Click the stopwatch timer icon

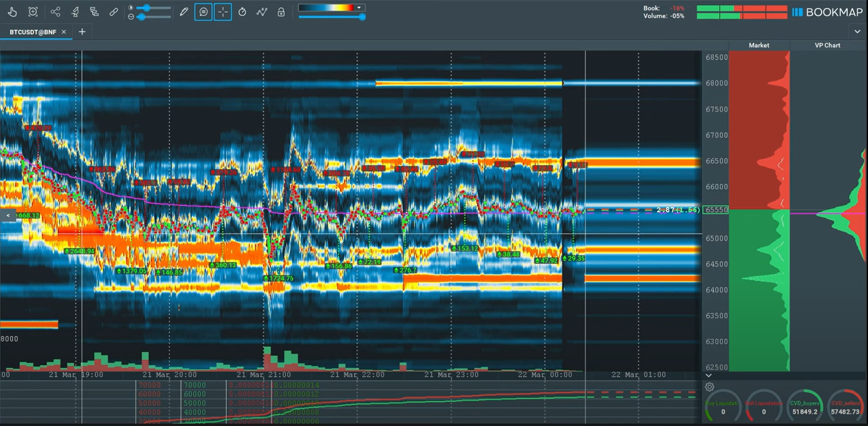(x=242, y=12)
